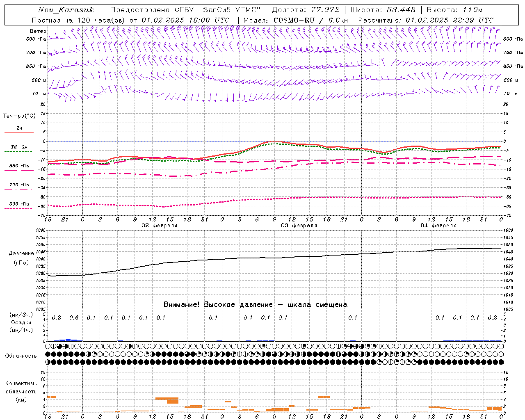This screenshot has height=420, width=525.
Task: Click the forecast start time 01.02.2025 18:00 UTC
Action: [185, 20]
